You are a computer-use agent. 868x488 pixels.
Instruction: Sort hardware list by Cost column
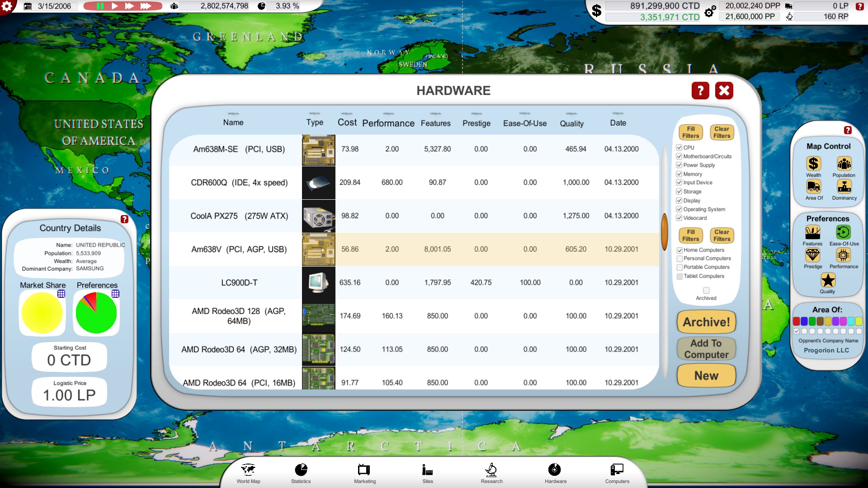point(347,122)
